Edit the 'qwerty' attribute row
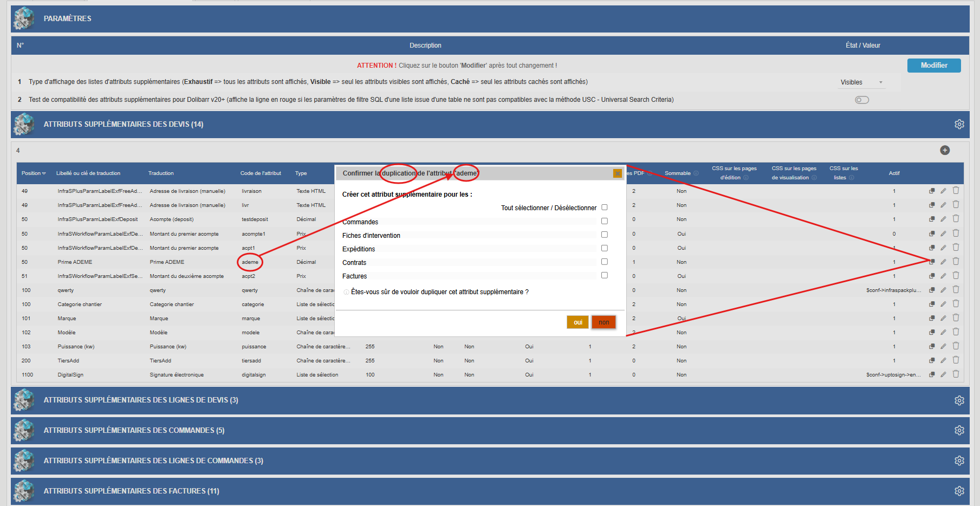Screen dimensions: 980x506 pyautogui.click(x=943, y=290)
